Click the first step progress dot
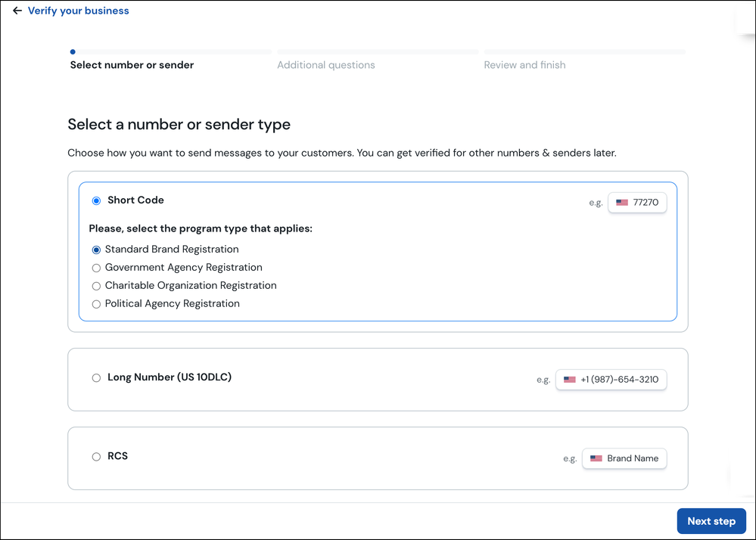Image resolution: width=756 pixels, height=540 pixels. 73,51
